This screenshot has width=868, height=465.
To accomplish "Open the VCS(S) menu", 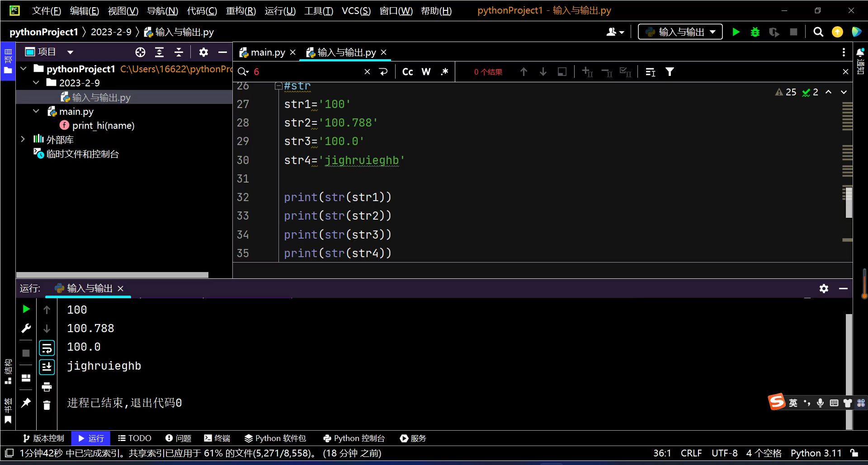I will (x=356, y=11).
